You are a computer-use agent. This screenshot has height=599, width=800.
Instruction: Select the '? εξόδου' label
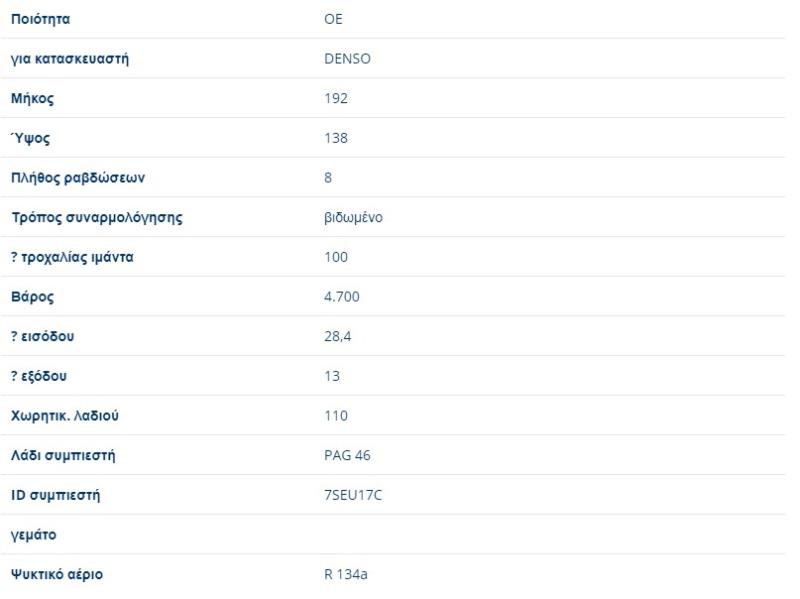[39, 376]
